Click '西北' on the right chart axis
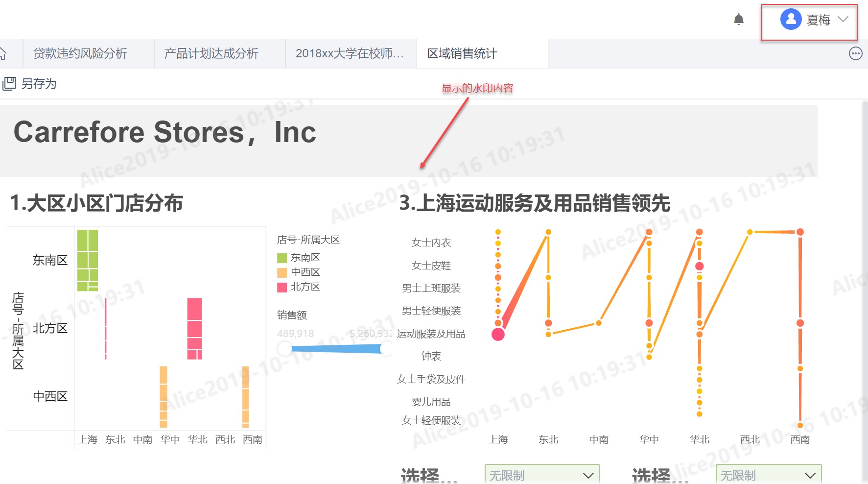Image resolution: width=868 pixels, height=484 pixels. click(x=750, y=439)
